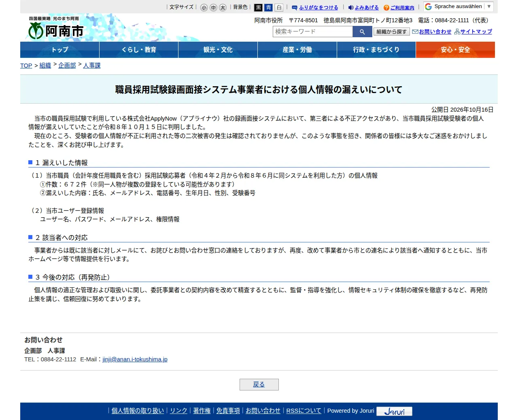
Task: Open the トップ navigation tab
Action: click(60, 50)
